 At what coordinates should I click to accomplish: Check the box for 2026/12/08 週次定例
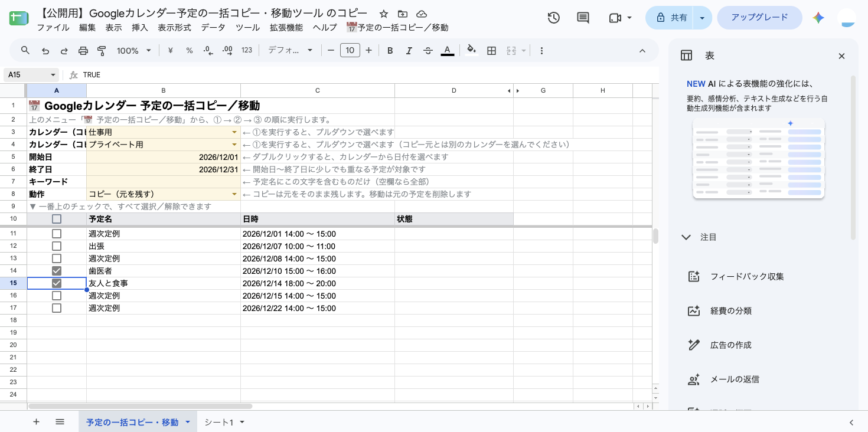pyautogui.click(x=57, y=258)
